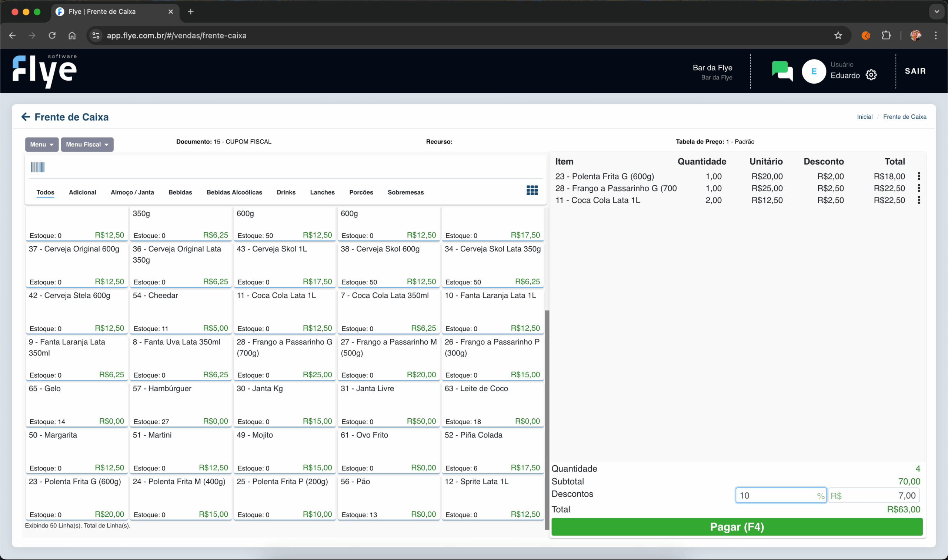Image resolution: width=948 pixels, height=560 pixels.
Task: Switch to grid view layout icon
Action: 532,190
